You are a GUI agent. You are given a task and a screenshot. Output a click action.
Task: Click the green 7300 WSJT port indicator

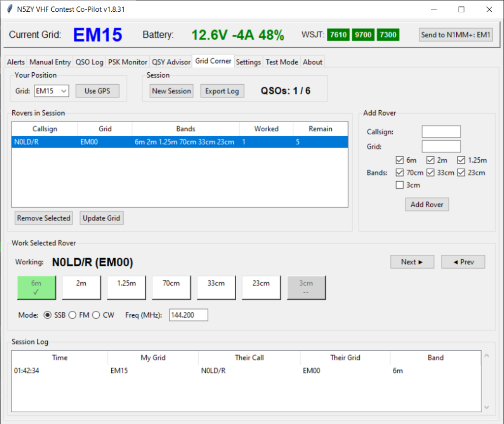pos(388,34)
